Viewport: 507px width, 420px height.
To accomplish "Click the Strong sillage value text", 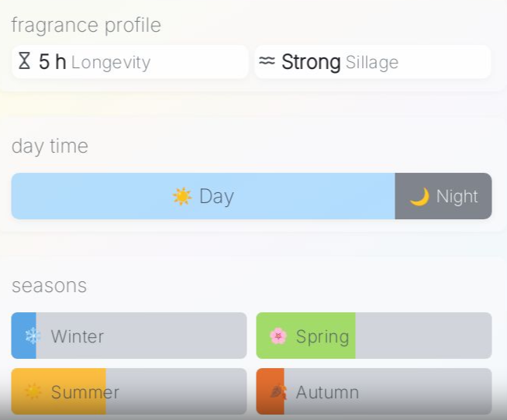I will (311, 62).
